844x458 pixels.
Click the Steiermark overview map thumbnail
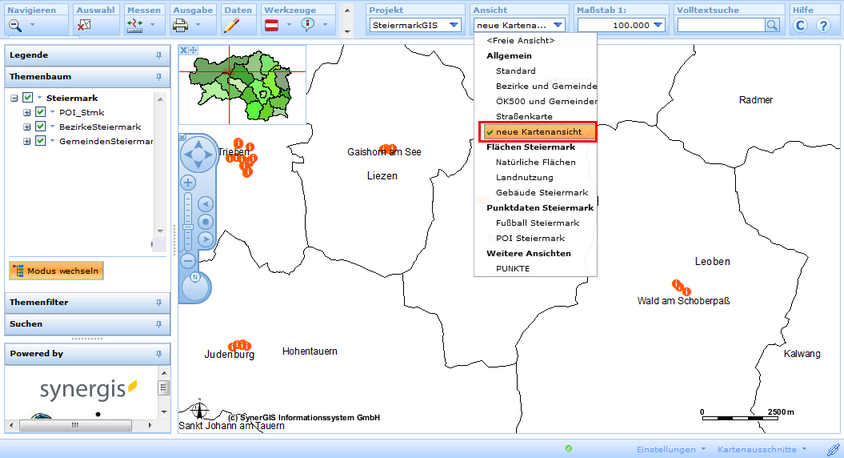tap(242, 84)
